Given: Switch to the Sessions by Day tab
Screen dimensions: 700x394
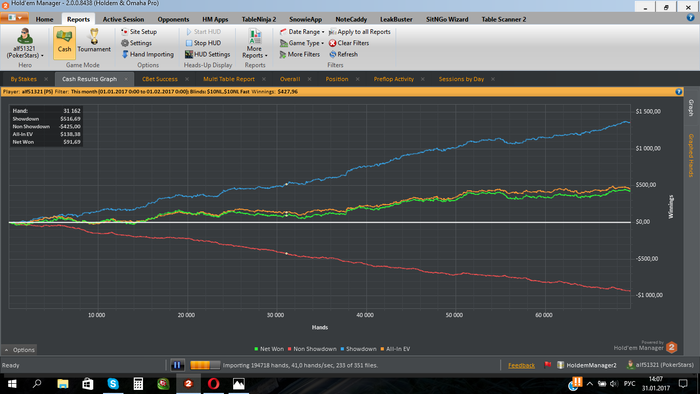Looking at the screenshot, I should click(461, 79).
